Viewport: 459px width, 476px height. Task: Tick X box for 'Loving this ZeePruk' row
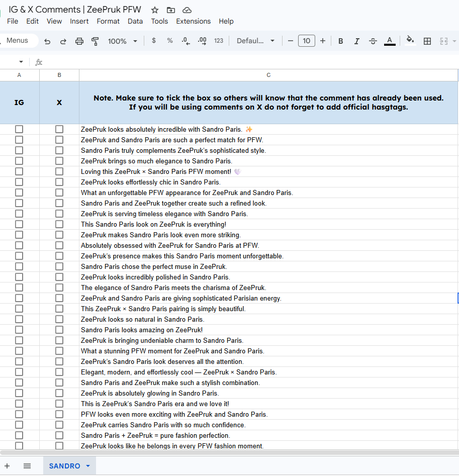tap(59, 171)
